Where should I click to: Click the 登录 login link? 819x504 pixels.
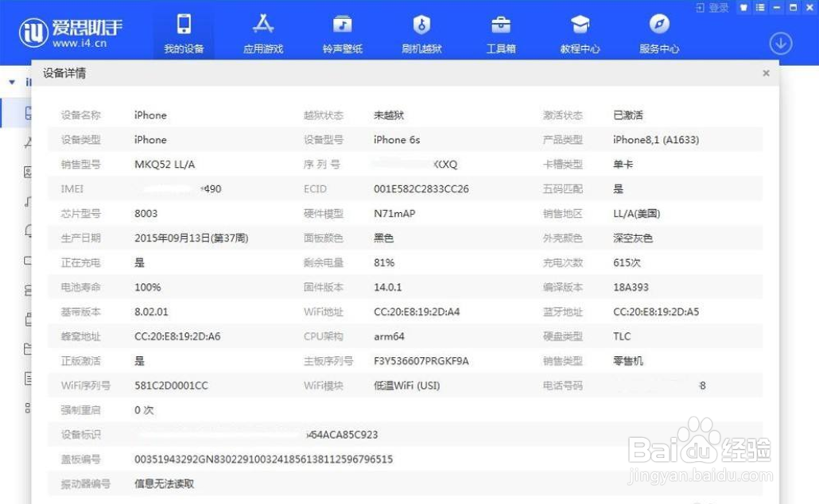click(x=712, y=7)
